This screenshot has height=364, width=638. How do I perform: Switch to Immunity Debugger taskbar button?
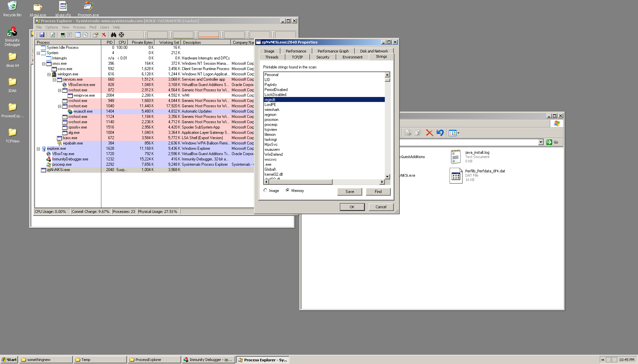click(x=208, y=360)
